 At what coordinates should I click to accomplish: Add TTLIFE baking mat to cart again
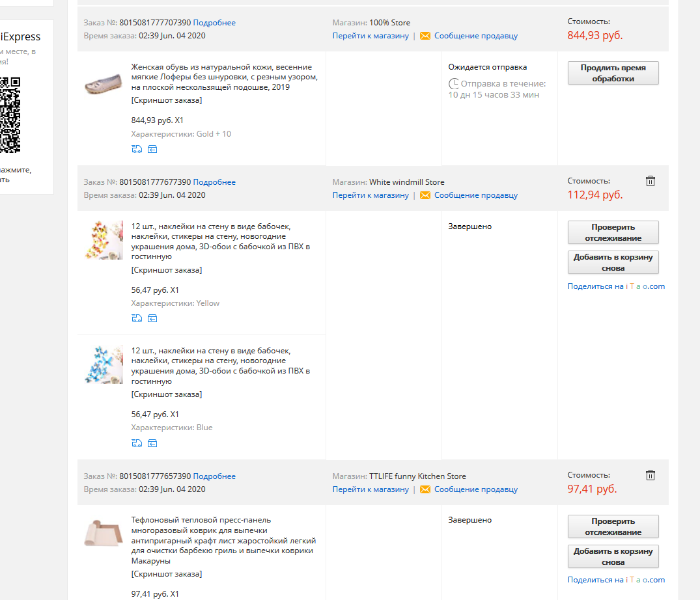click(613, 556)
